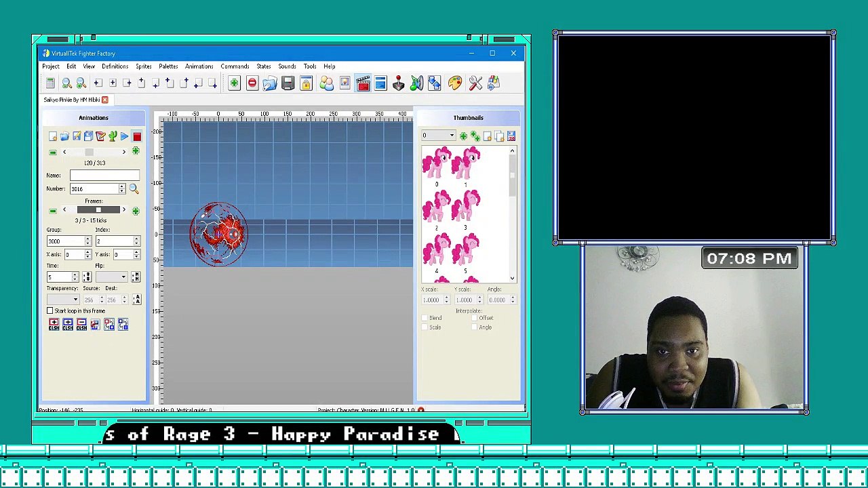Open the Sprites menu
The height and width of the screenshot is (488, 868).
coord(143,66)
